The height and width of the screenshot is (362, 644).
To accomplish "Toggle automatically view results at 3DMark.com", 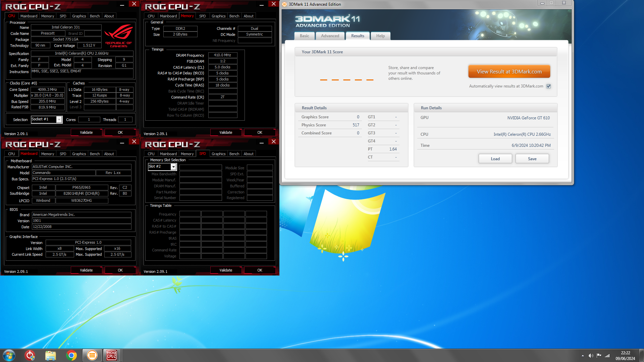I will coord(549,86).
